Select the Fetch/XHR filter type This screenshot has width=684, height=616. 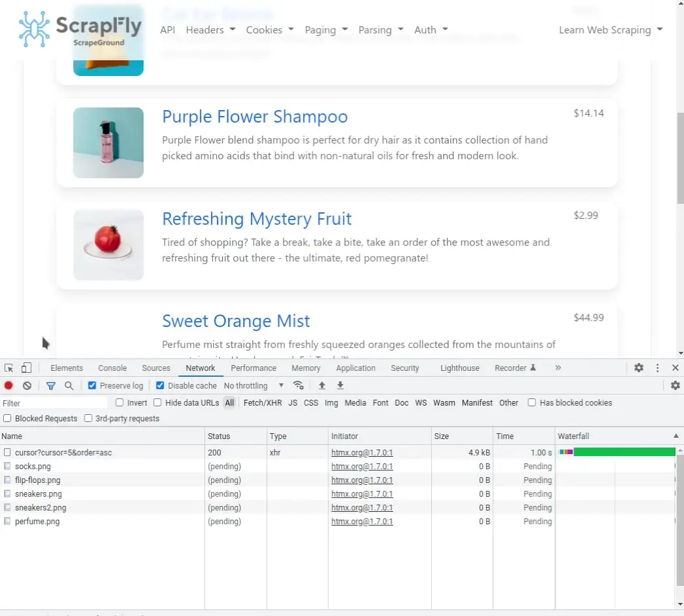tap(262, 403)
